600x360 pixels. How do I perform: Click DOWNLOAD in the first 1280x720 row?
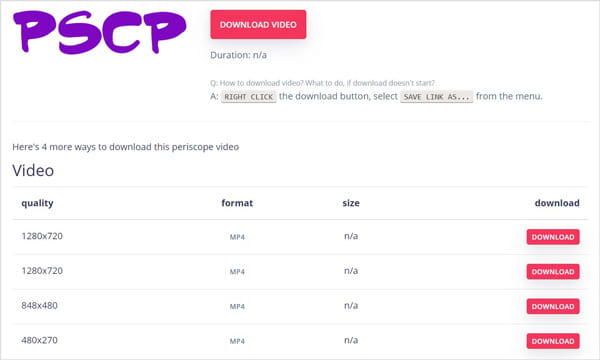[x=553, y=237]
